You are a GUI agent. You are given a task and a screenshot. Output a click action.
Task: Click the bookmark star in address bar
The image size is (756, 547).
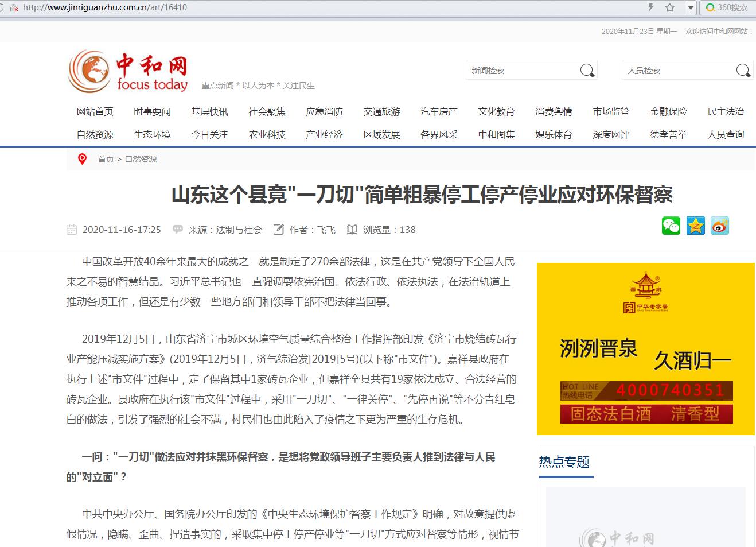coord(669,7)
